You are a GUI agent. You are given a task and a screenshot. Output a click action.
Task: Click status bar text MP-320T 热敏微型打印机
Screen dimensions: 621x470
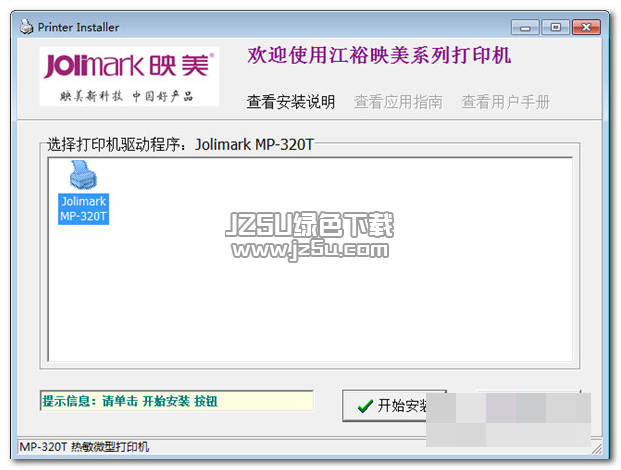click(x=84, y=447)
